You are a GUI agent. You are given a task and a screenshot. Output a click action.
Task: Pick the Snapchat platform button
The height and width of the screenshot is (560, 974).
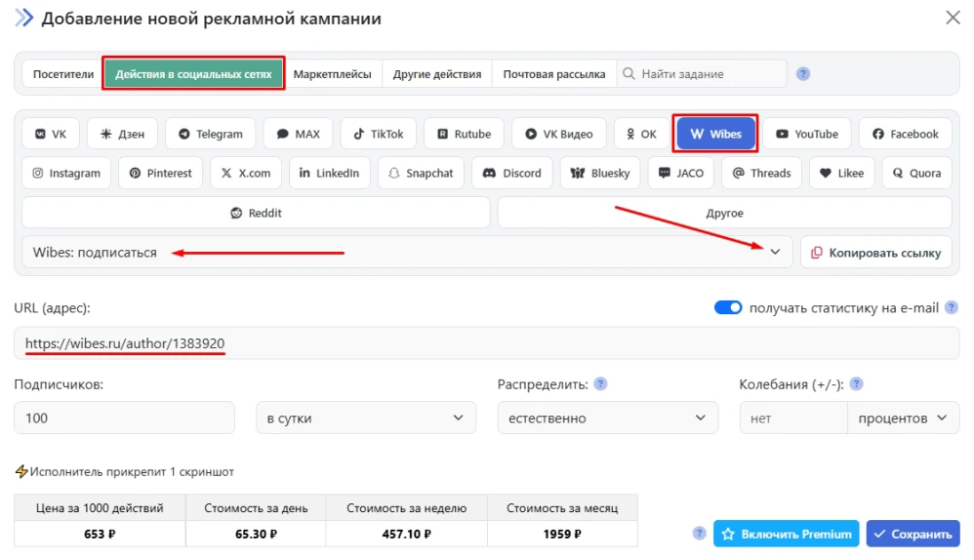[422, 173]
